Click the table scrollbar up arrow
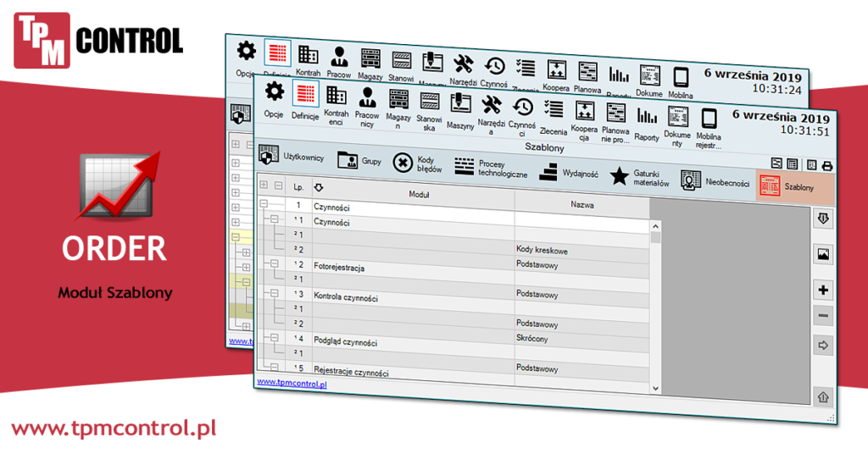The width and height of the screenshot is (868, 454). click(655, 226)
